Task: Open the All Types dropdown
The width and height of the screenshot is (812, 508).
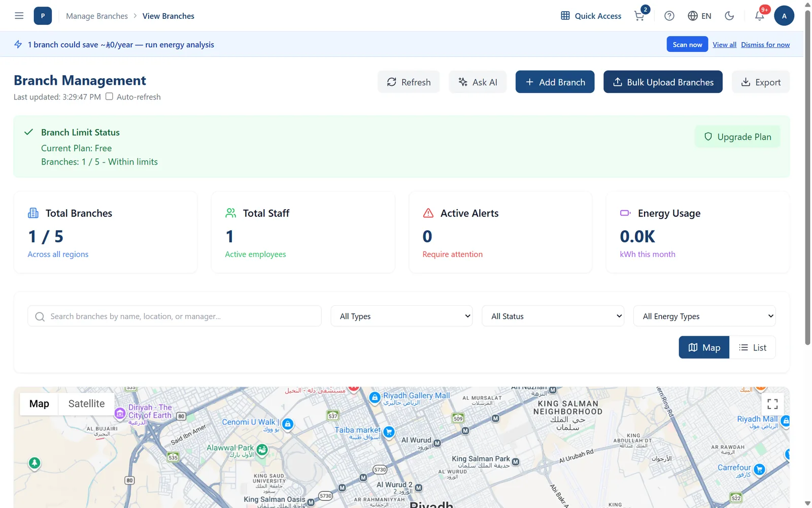Action: 401,316
